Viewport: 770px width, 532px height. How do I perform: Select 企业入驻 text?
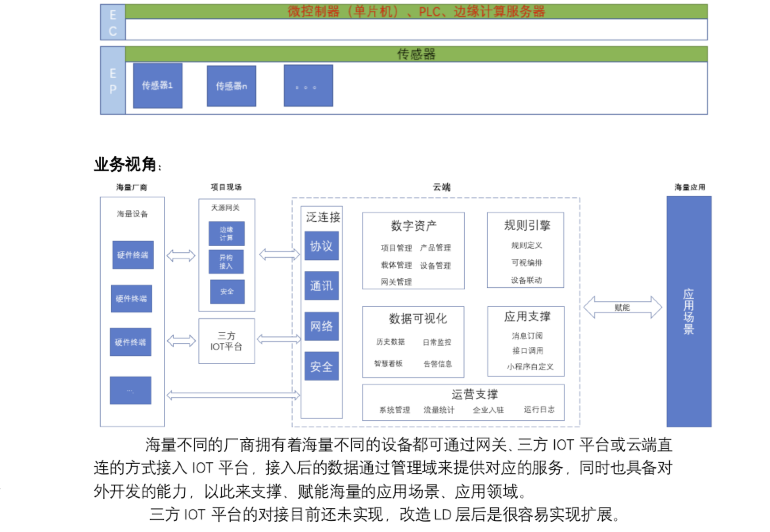(488, 410)
